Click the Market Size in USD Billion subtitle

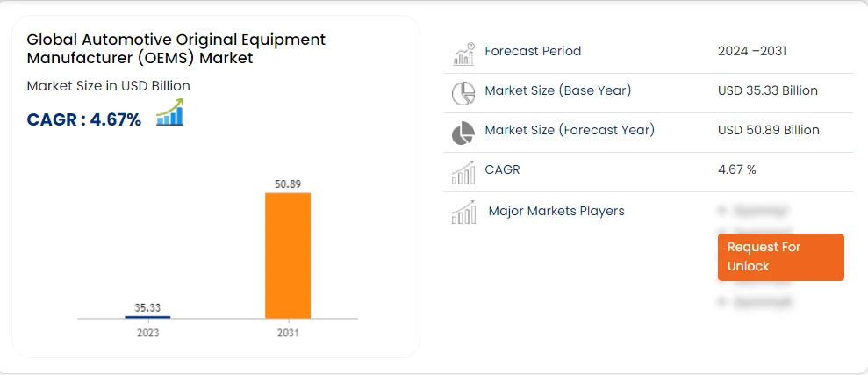point(109,86)
